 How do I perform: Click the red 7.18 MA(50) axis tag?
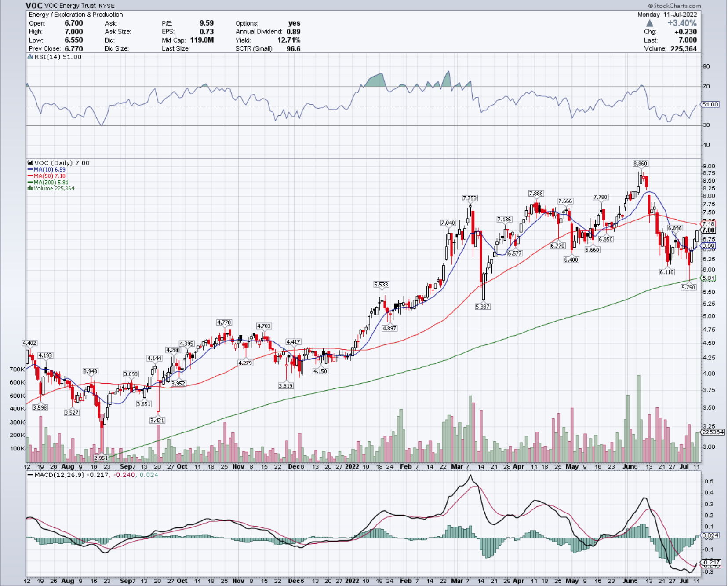(708, 224)
